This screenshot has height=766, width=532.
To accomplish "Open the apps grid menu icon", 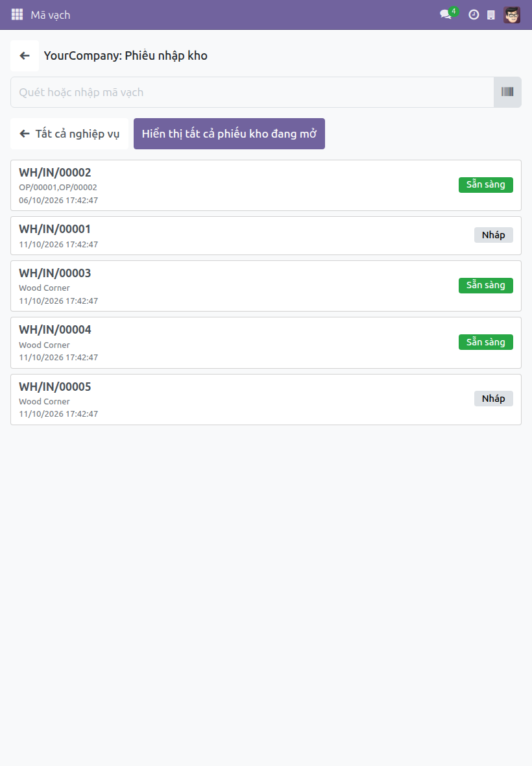I will [x=17, y=15].
